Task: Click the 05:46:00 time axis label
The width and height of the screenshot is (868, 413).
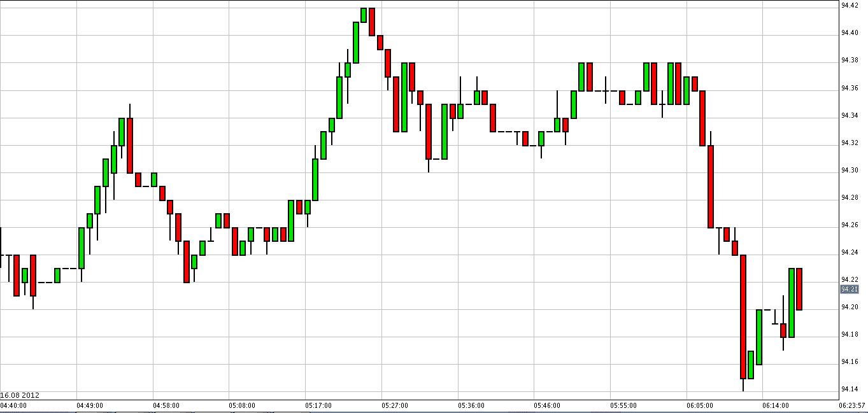Action: 547,405
